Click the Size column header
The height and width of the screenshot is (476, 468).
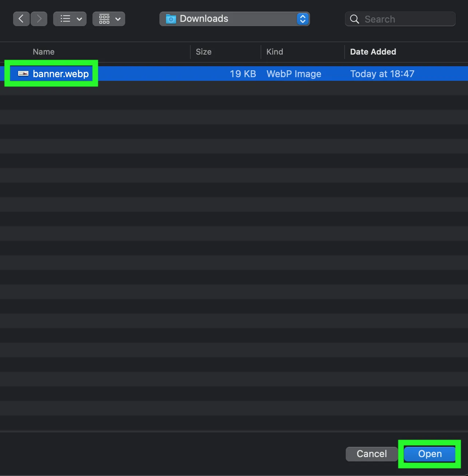click(x=203, y=52)
